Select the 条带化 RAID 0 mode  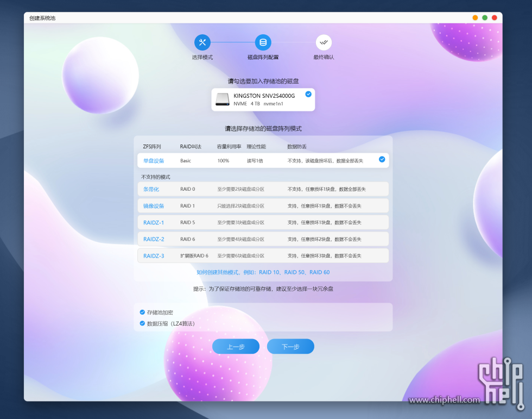(263, 189)
